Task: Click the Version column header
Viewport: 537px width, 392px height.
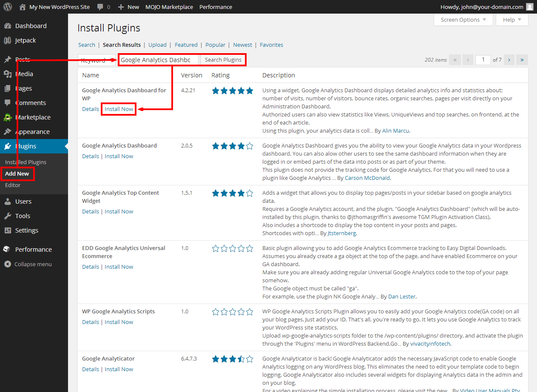Action: pyautogui.click(x=192, y=75)
